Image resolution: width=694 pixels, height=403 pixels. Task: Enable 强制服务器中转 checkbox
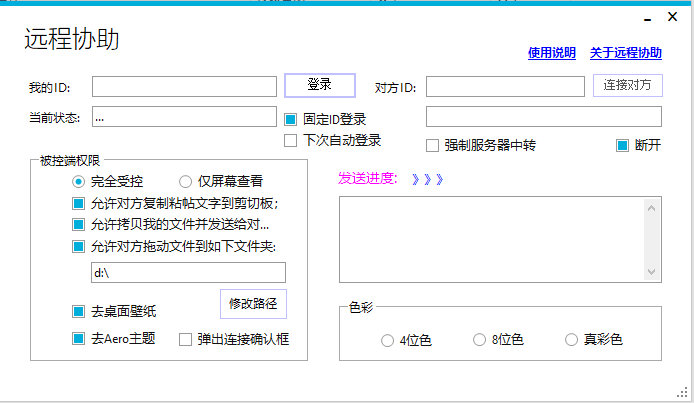(x=432, y=146)
